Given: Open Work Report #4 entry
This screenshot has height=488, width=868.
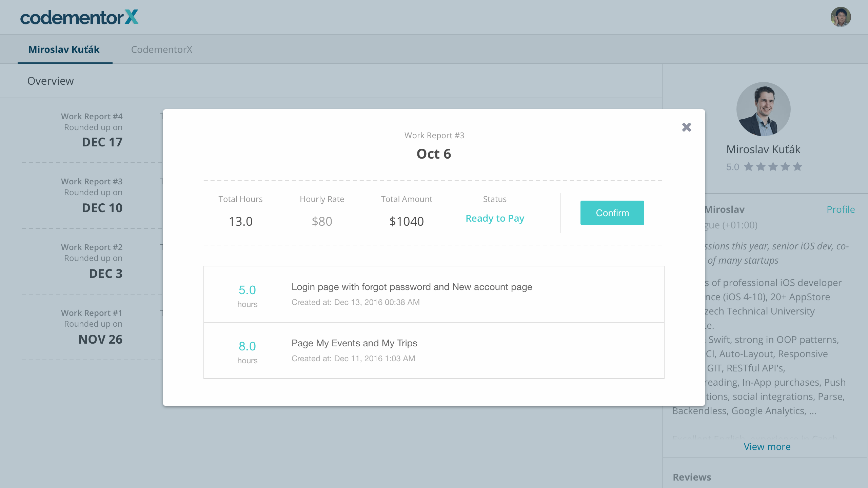Looking at the screenshot, I should coord(92,130).
